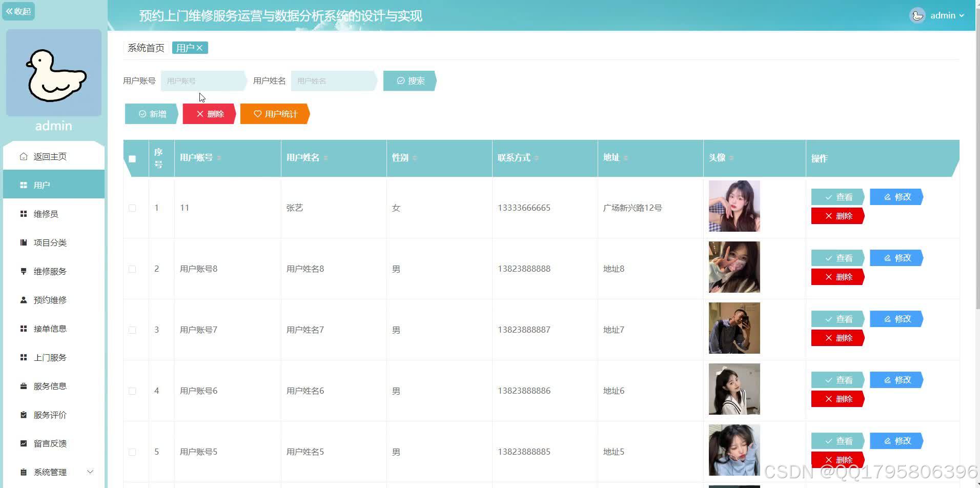The image size is (980, 488).
Task: Expand the 系统管理 submenu
Action: [x=54, y=472]
